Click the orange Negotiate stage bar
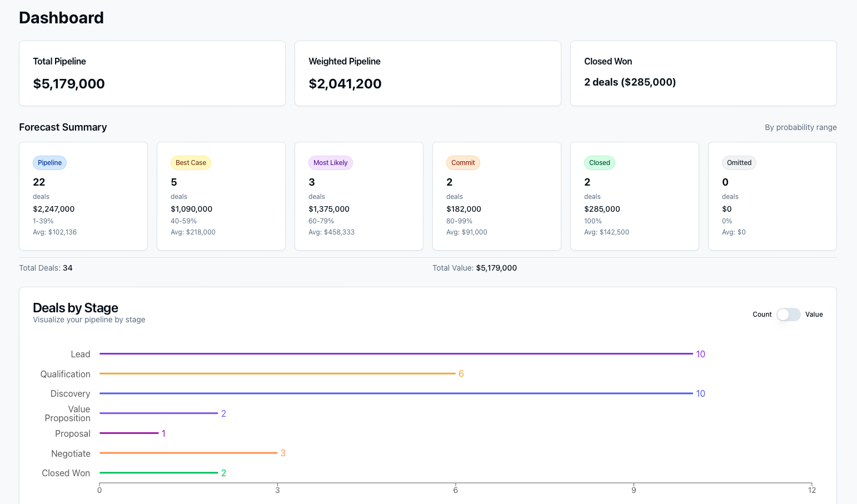 (188, 453)
